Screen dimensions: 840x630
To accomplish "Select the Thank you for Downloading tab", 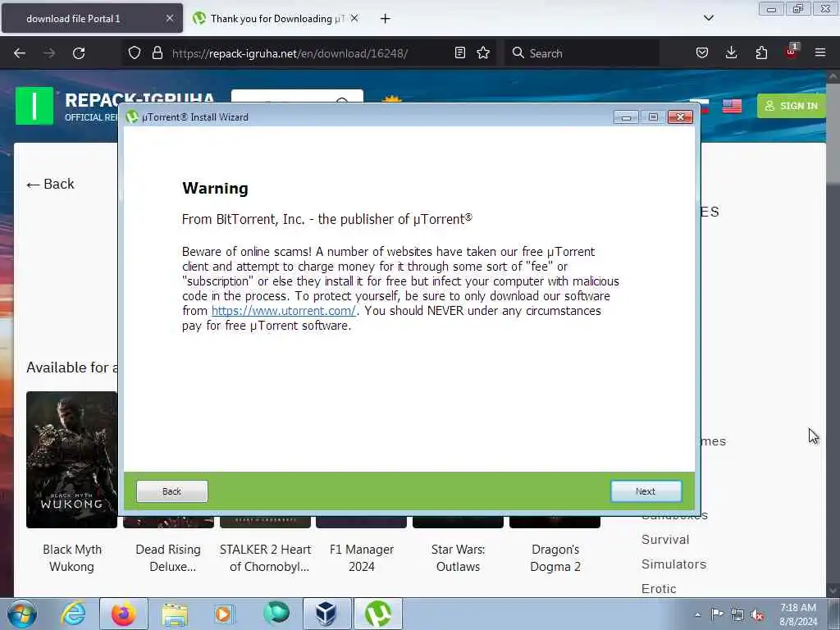I will coord(276,18).
